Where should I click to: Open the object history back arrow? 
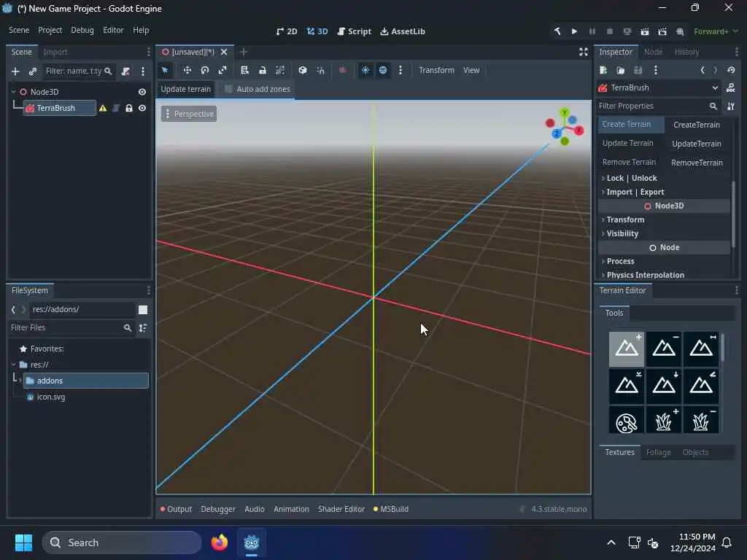[703, 70]
